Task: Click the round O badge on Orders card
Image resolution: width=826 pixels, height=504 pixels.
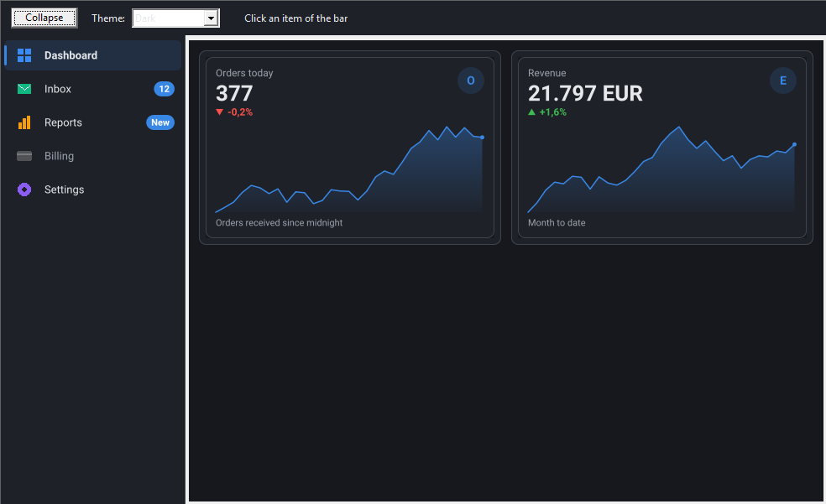Action: (x=471, y=81)
